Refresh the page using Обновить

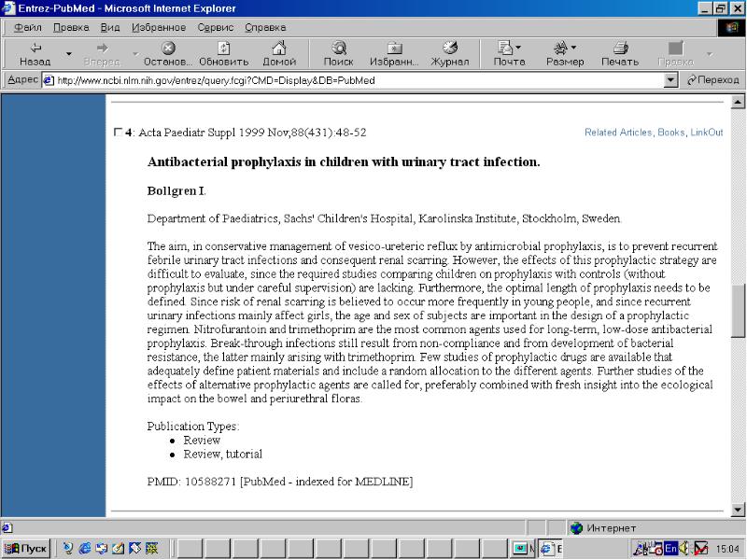(223, 54)
